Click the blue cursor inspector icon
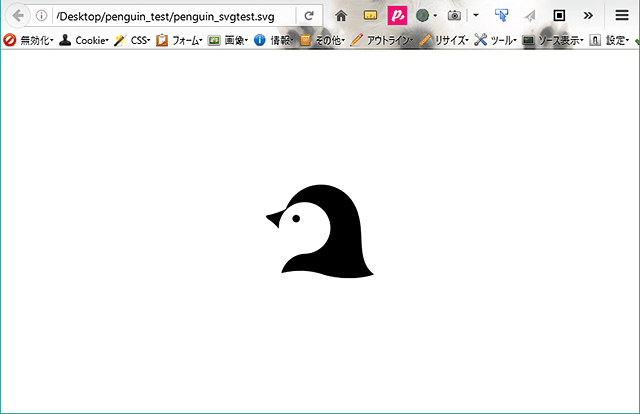Screen dimensions: 640x414 [x=501, y=16]
